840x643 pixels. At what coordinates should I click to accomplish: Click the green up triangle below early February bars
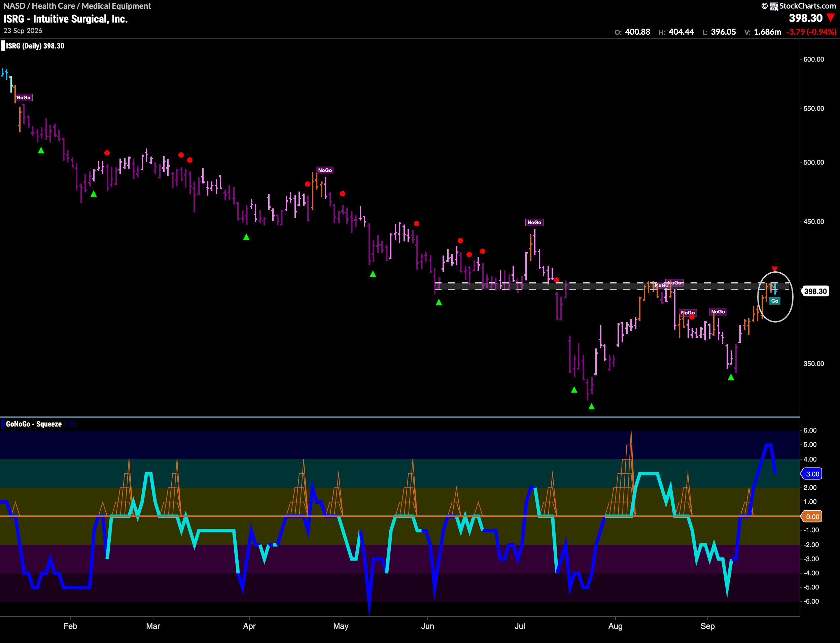[x=41, y=150]
